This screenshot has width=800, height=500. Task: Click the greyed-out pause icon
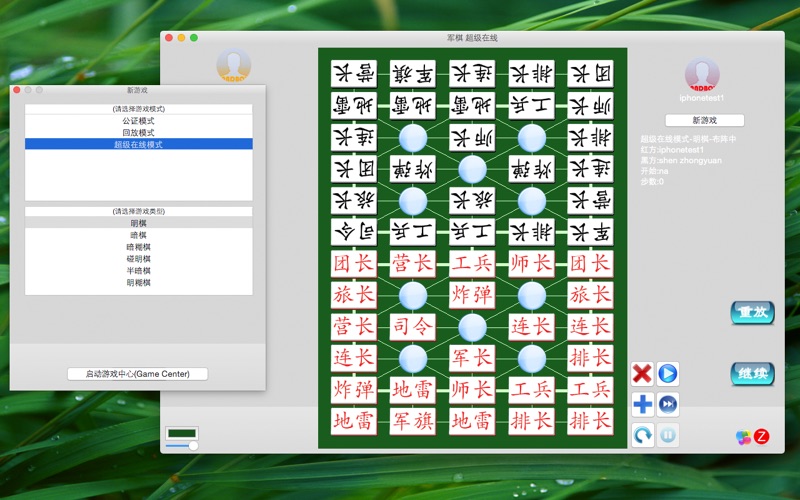(x=668, y=435)
